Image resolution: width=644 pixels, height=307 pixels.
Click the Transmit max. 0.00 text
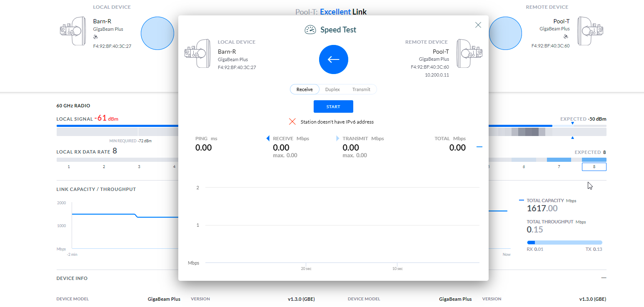pyautogui.click(x=355, y=156)
